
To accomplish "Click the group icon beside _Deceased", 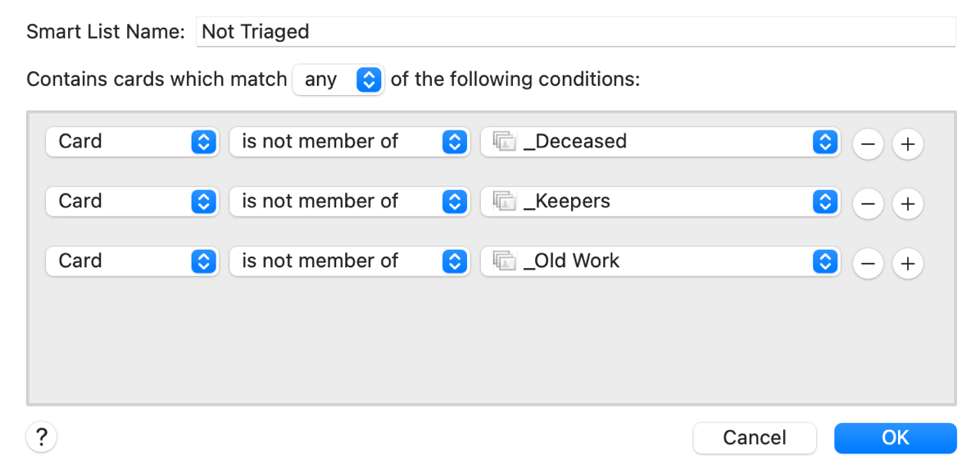I will pos(503,142).
